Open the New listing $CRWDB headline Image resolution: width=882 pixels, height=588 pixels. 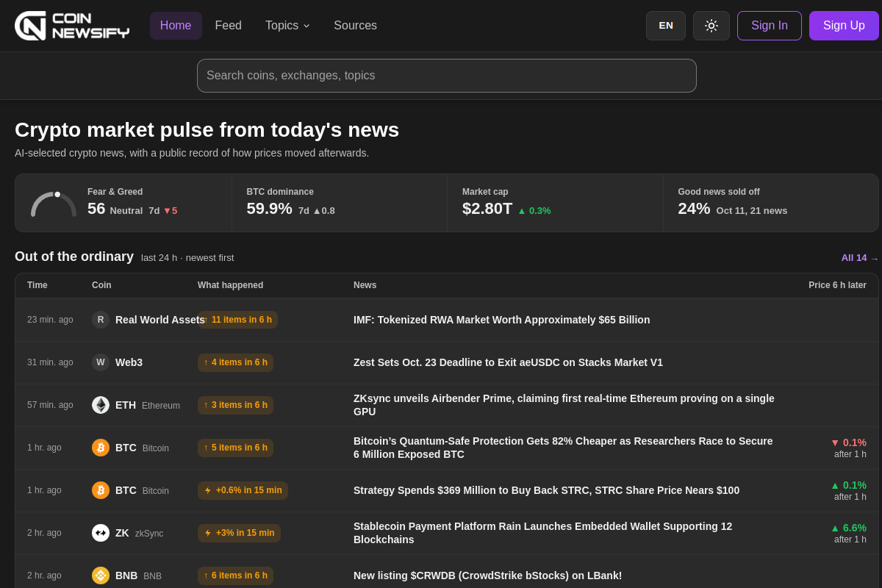(x=487, y=576)
